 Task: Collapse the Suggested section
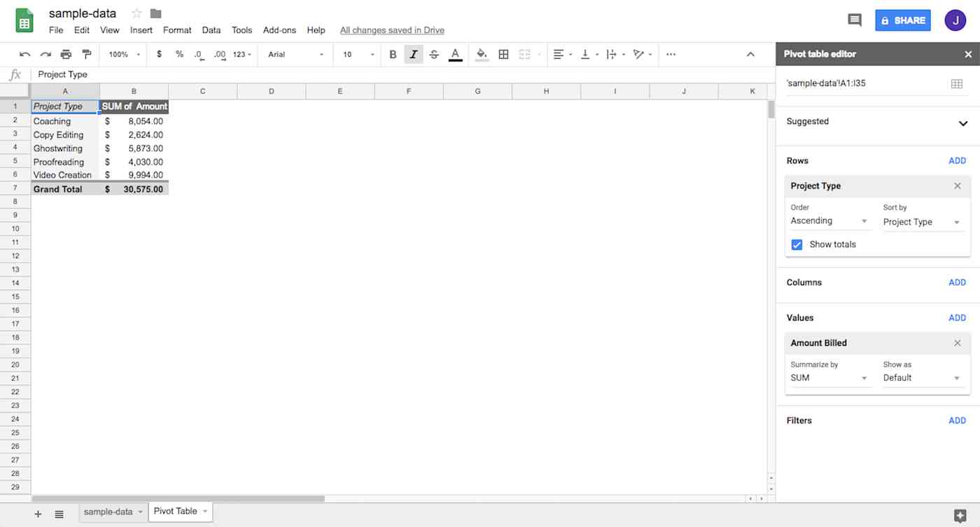tap(963, 123)
